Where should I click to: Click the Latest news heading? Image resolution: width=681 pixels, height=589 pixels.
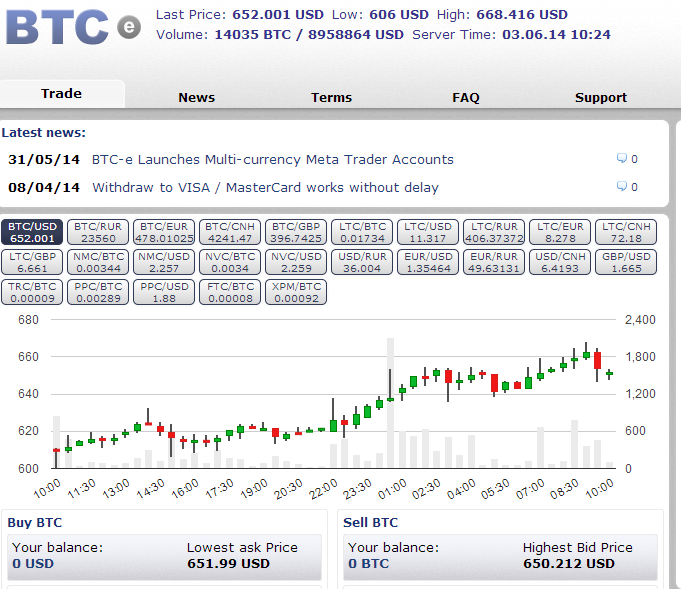(x=43, y=132)
